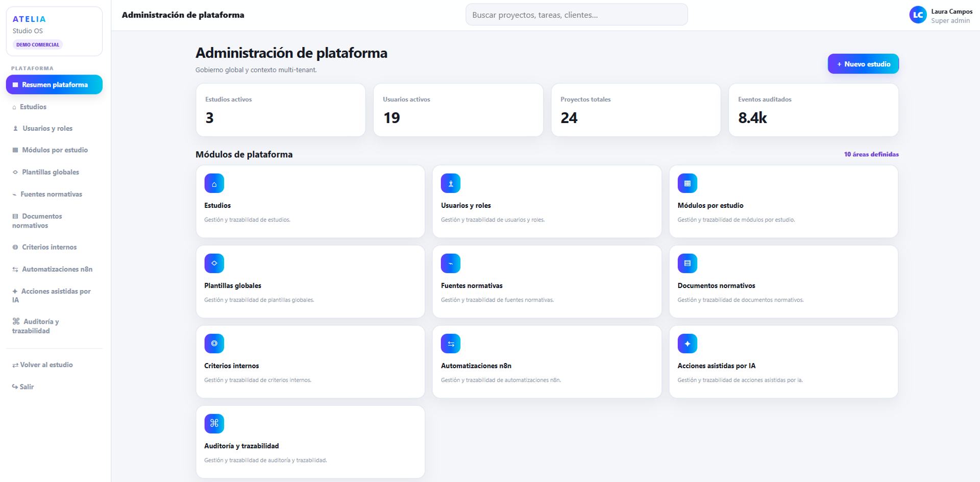Open the Fuentes normativas card title
Image resolution: width=980 pixels, height=482 pixels.
(x=472, y=285)
